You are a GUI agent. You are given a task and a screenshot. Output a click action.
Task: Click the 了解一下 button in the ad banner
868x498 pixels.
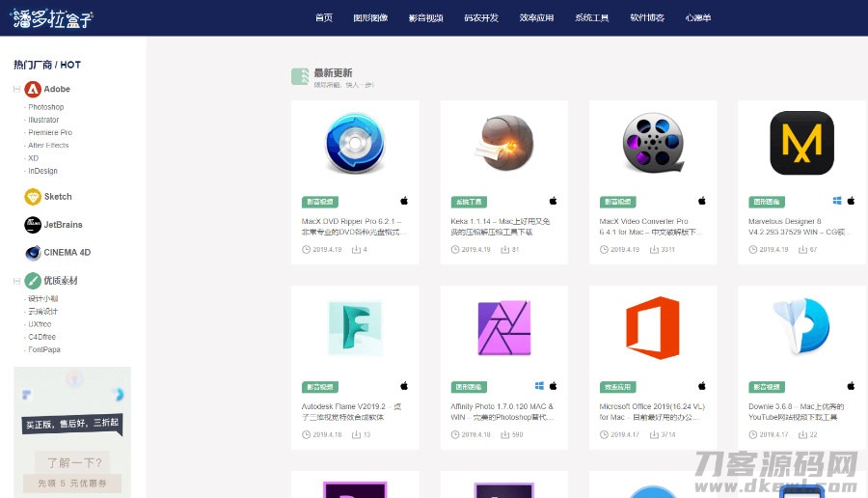coord(71,461)
